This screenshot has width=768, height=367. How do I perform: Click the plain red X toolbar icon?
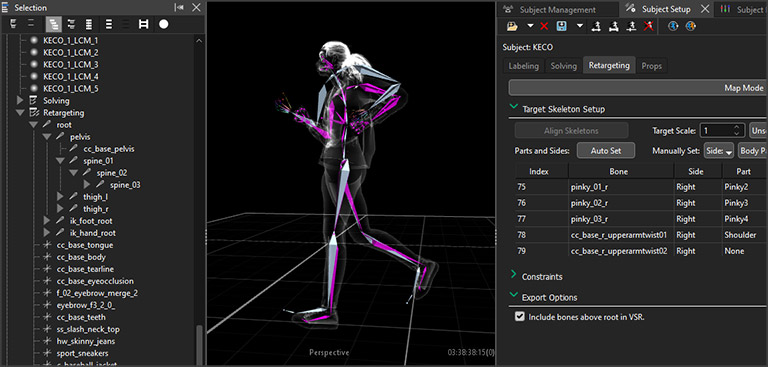click(544, 26)
